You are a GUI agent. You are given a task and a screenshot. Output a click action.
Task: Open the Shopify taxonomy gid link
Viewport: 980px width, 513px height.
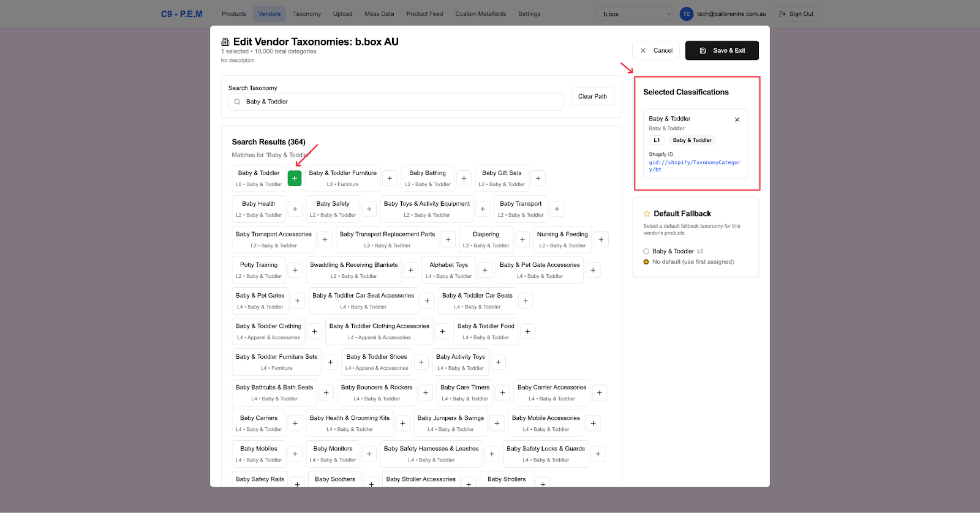694,166
